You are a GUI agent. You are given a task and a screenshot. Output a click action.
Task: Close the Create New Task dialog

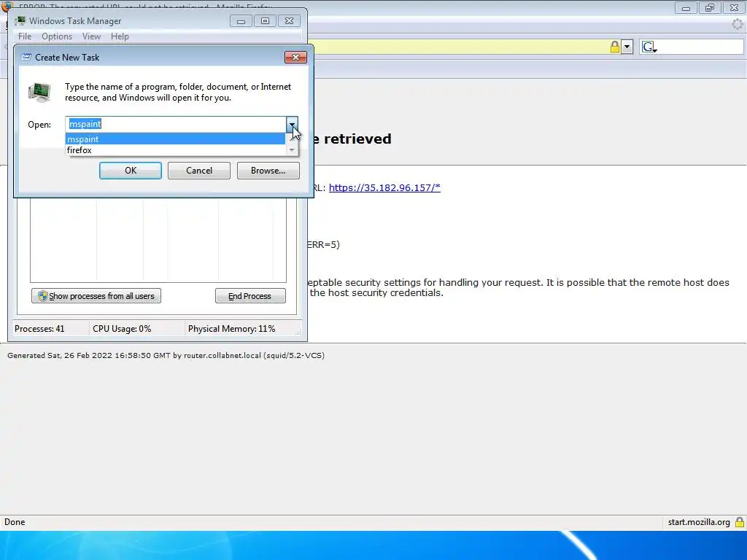(296, 57)
